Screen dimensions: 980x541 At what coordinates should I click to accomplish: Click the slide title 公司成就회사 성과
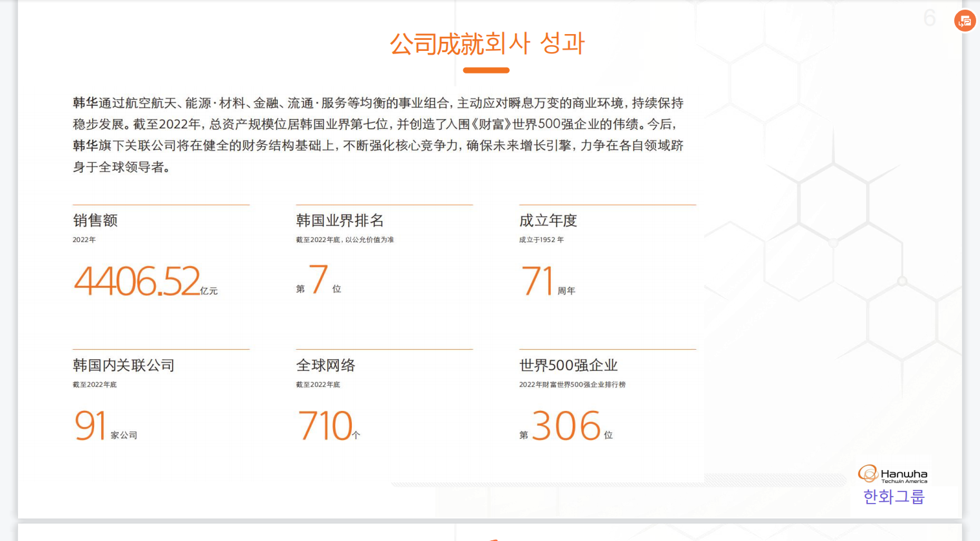click(487, 44)
